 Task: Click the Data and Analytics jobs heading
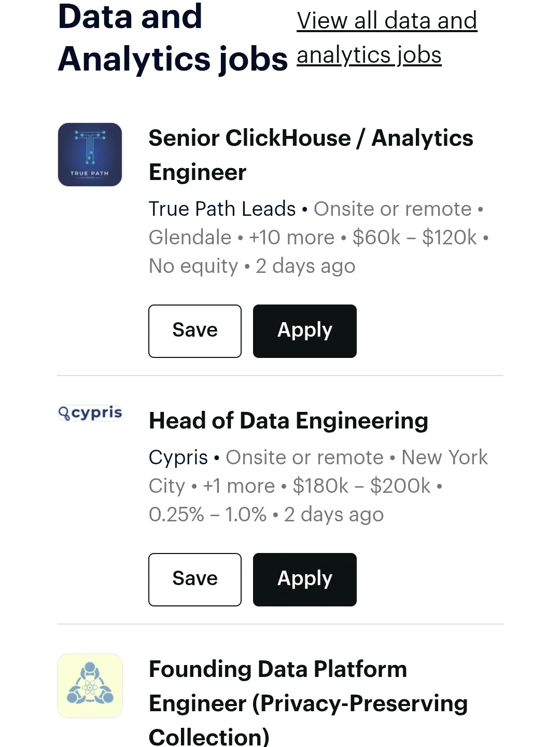coord(172,38)
